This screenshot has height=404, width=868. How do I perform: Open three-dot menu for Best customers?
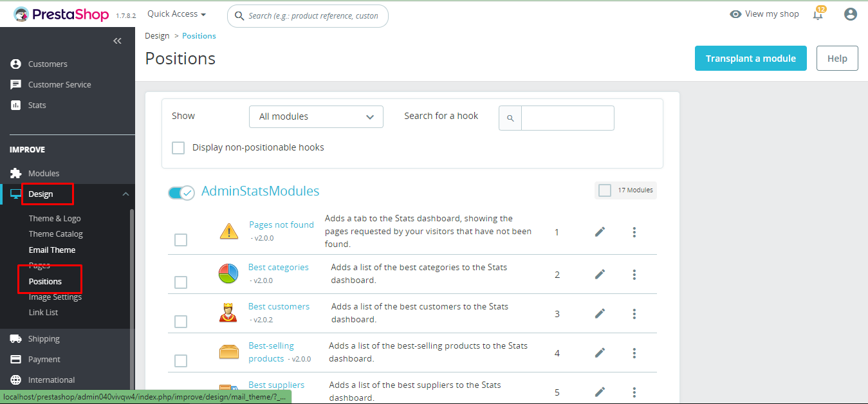[x=634, y=314]
